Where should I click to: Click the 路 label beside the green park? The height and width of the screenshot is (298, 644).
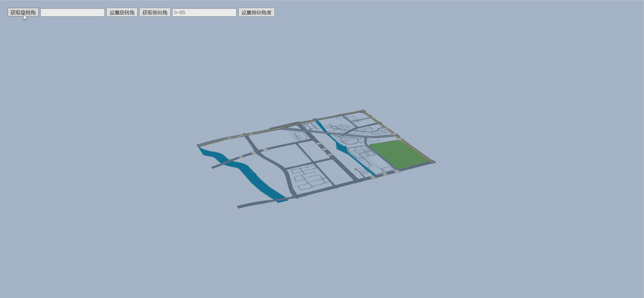tap(397, 171)
